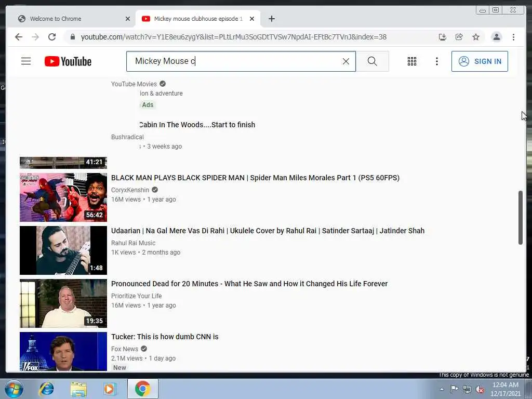Click the install app icon in address bar
The image size is (532, 399).
click(442, 37)
